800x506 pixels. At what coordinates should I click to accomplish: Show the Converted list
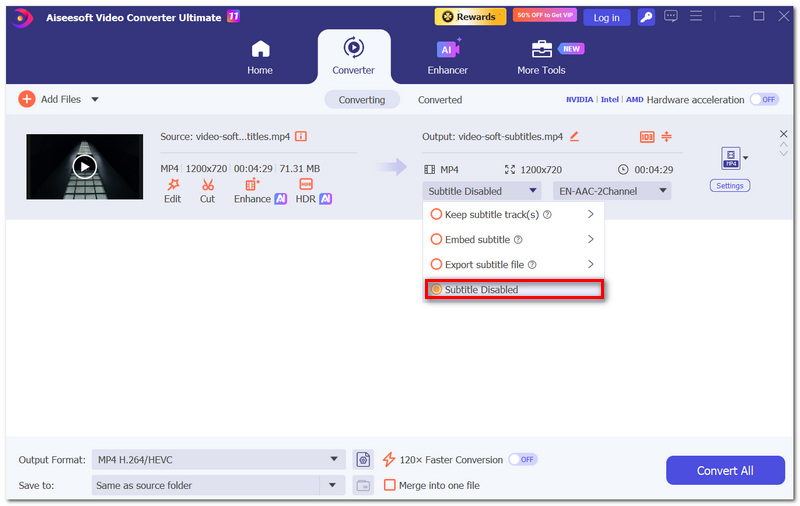pos(440,99)
